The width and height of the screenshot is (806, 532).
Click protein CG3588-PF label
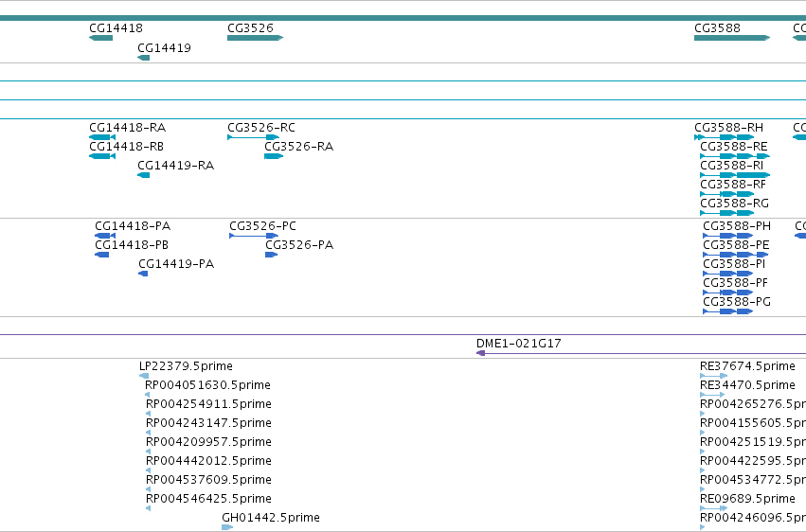pos(735,283)
